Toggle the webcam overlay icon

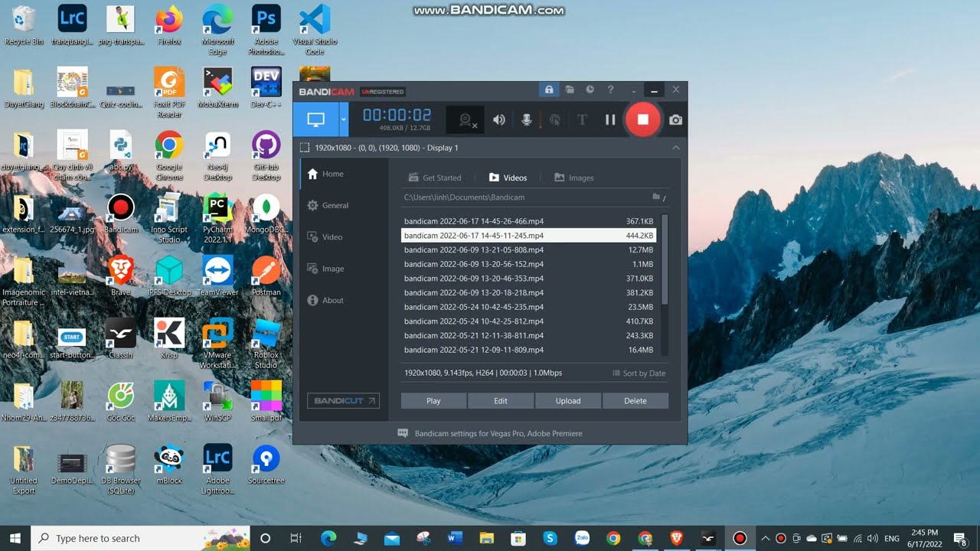pyautogui.click(x=465, y=119)
